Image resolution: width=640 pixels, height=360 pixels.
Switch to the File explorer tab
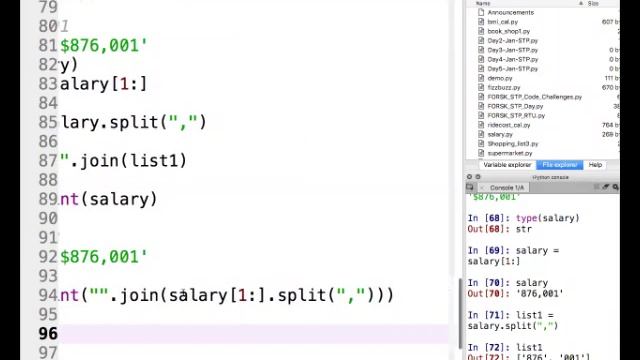[560, 165]
